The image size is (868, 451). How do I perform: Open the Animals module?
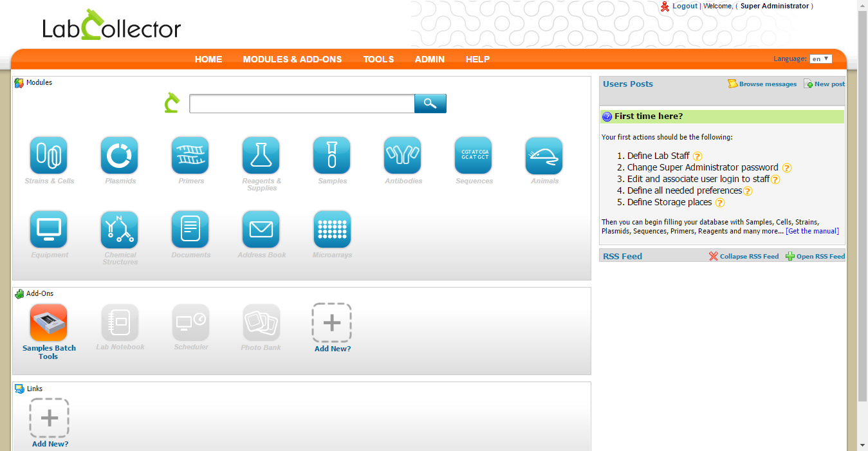[544, 156]
